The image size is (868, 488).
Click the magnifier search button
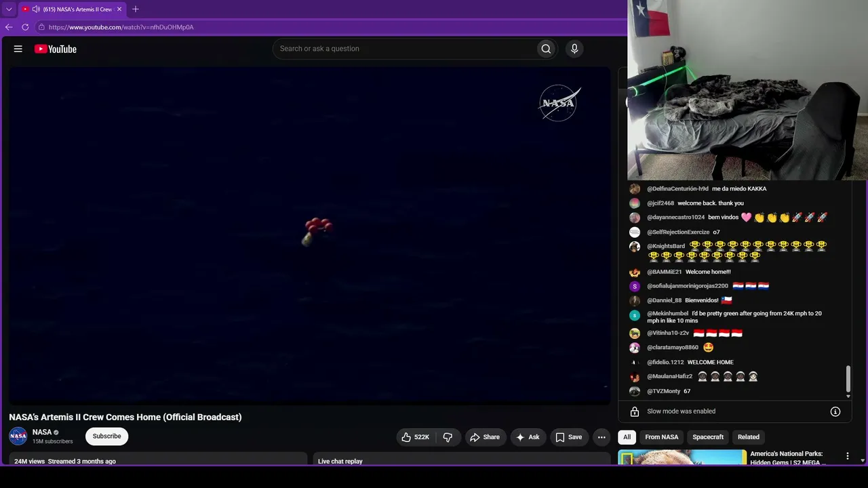(546, 49)
